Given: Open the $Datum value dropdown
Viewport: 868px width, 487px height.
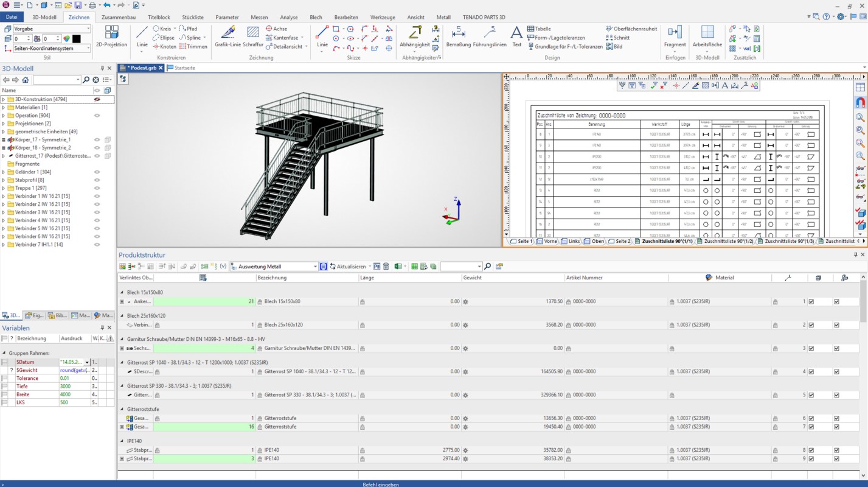Looking at the screenshot, I should tap(87, 362).
